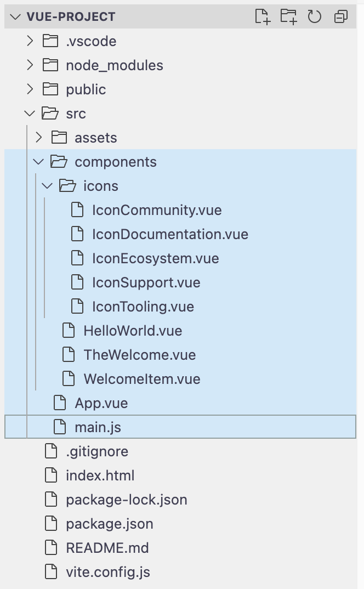The width and height of the screenshot is (364, 589).
Task: Click the New Folder icon
Action: (288, 17)
